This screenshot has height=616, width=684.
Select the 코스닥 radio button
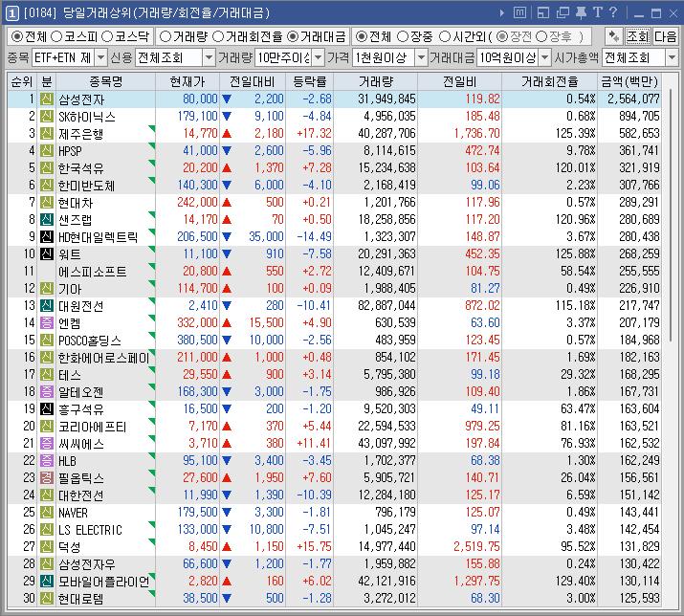pyautogui.click(x=107, y=36)
